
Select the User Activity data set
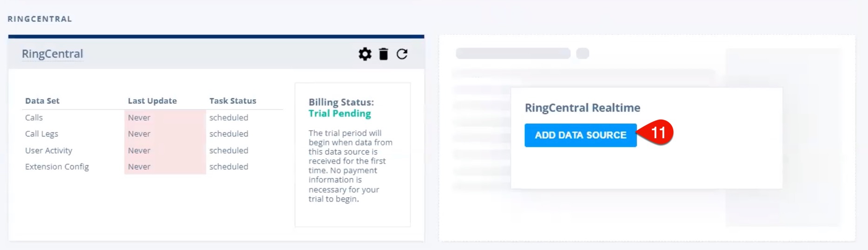[x=49, y=150]
